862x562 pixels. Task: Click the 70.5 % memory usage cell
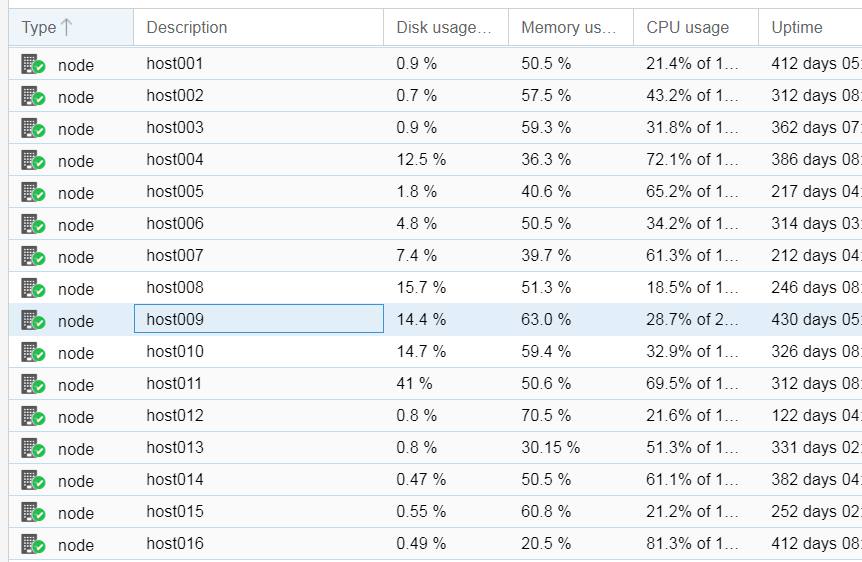click(546, 416)
